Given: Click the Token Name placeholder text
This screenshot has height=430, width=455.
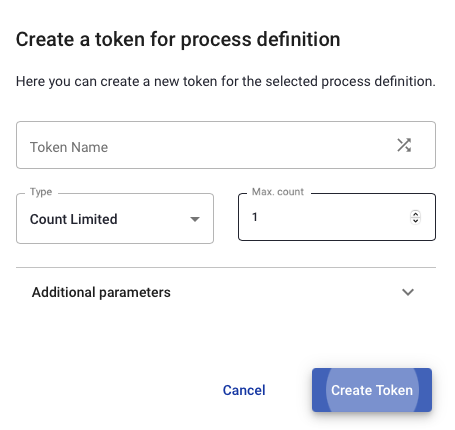Looking at the screenshot, I should coord(69,147).
